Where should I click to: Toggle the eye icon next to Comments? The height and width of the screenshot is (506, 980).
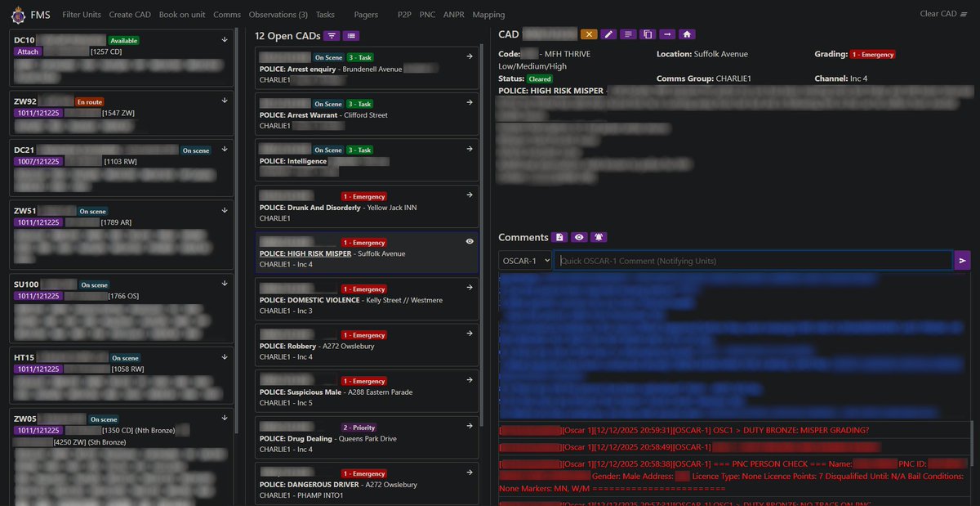pyautogui.click(x=579, y=237)
